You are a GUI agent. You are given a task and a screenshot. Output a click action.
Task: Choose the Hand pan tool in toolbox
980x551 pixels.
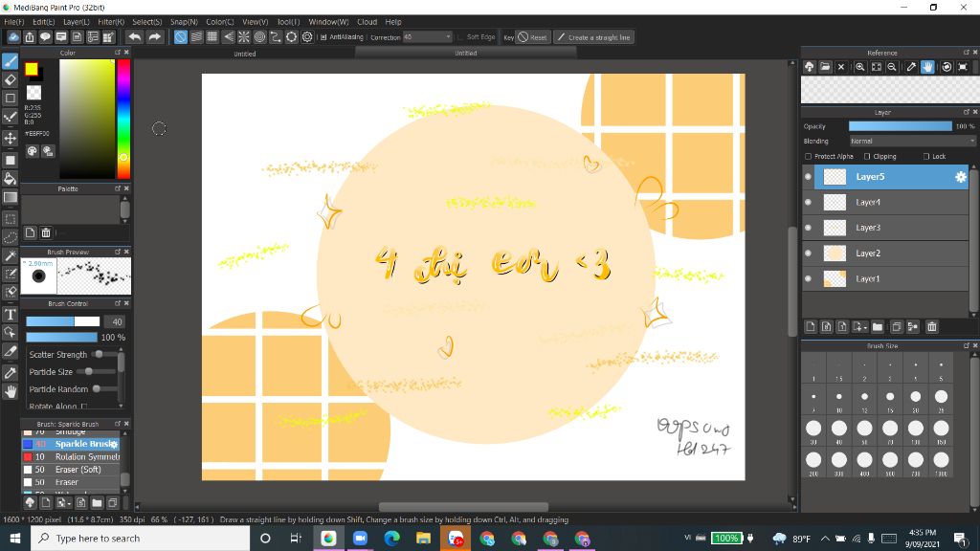(10, 391)
